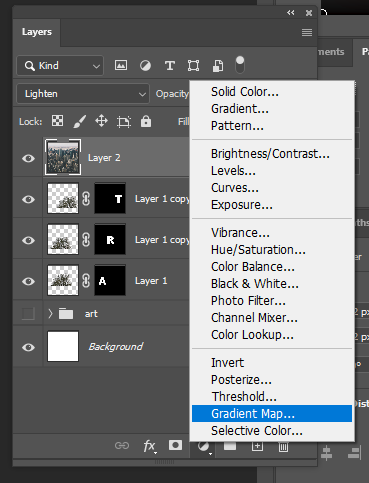Lock position move icon
The height and width of the screenshot is (483, 369).
point(101,121)
